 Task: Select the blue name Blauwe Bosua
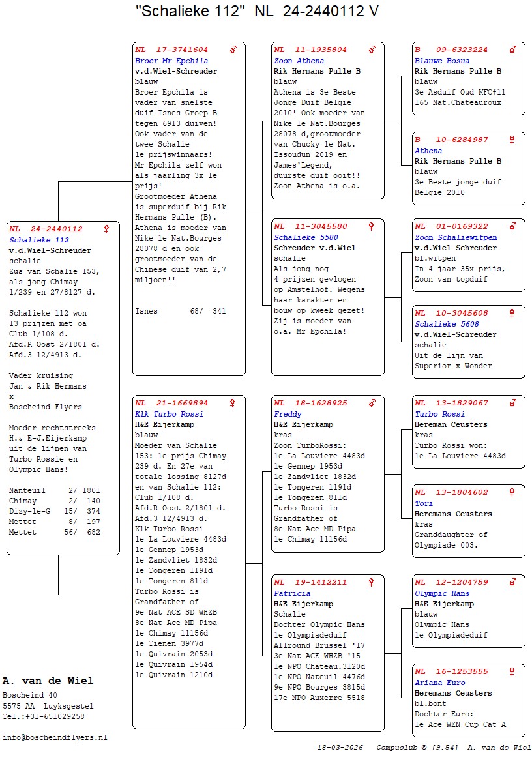pyautogui.click(x=442, y=61)
